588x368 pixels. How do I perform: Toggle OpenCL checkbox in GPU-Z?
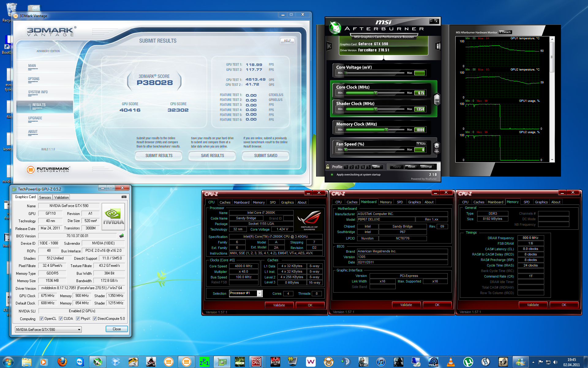pyautogui.click(x=41, y=319)
